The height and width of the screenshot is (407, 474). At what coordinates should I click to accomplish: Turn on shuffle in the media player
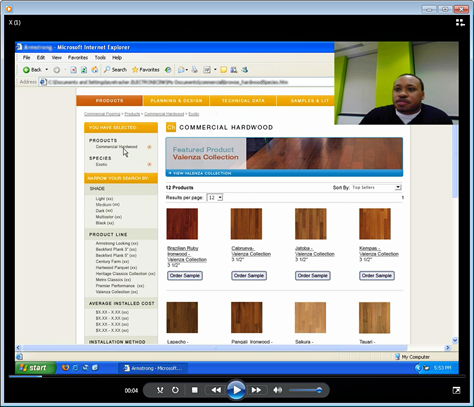tap(160, 390)
